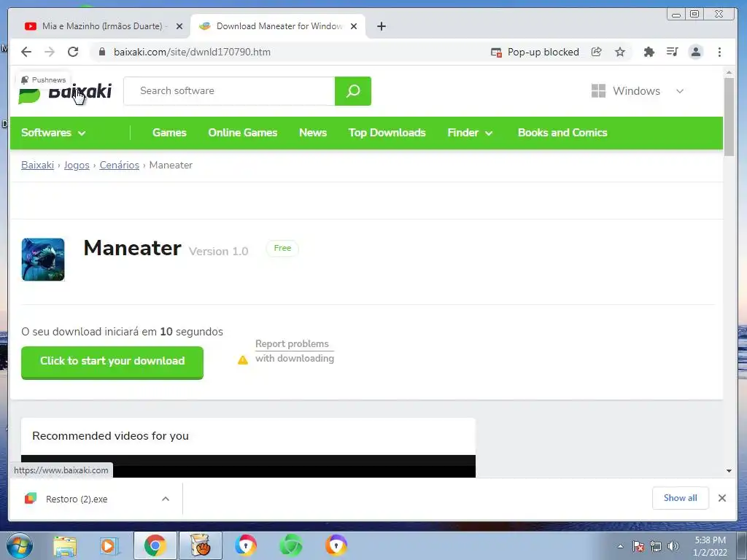Open the Chrome three-dot menu
This screenshot has width=747, height=560.
tap(719, 52)
